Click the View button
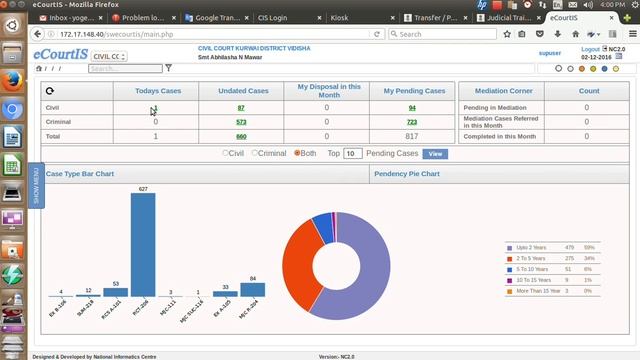Viewport: 640px width, 360px height. point(435,154)
